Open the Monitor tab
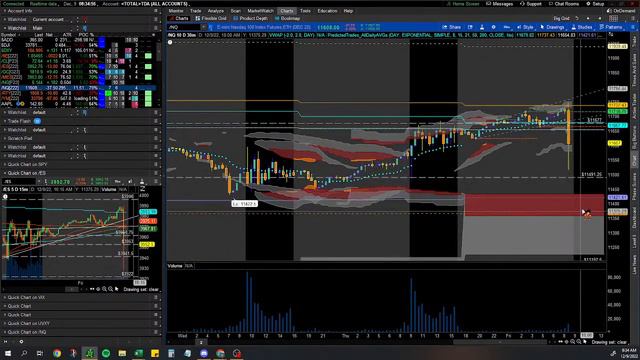The height and width of the screenshot is (360, 640). (x=176, y=11)
